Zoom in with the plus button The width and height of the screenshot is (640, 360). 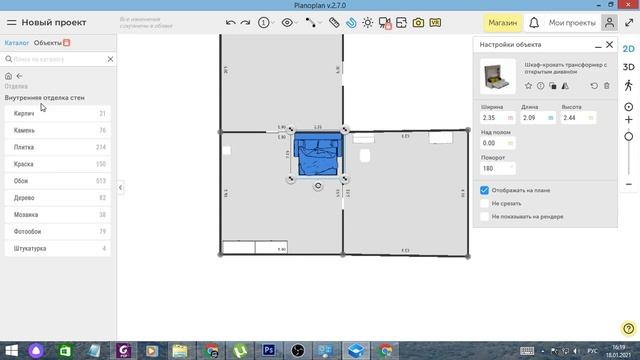coord(629,120)
